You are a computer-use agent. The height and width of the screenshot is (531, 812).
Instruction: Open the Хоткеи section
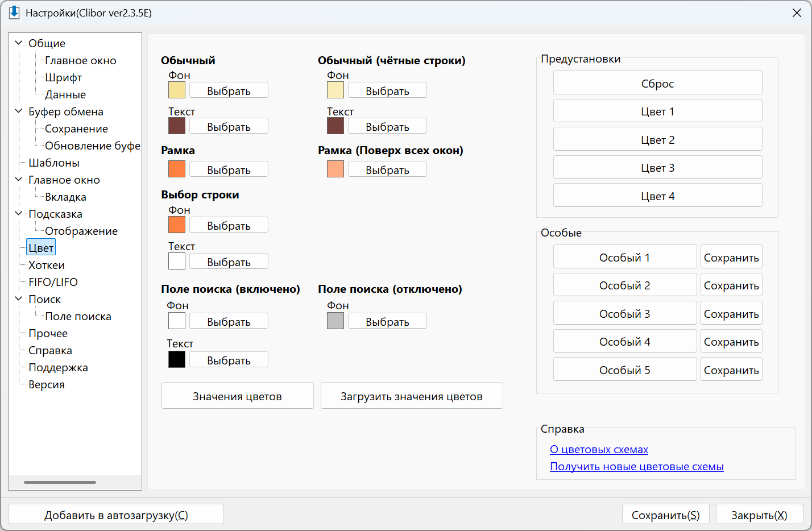47,265
